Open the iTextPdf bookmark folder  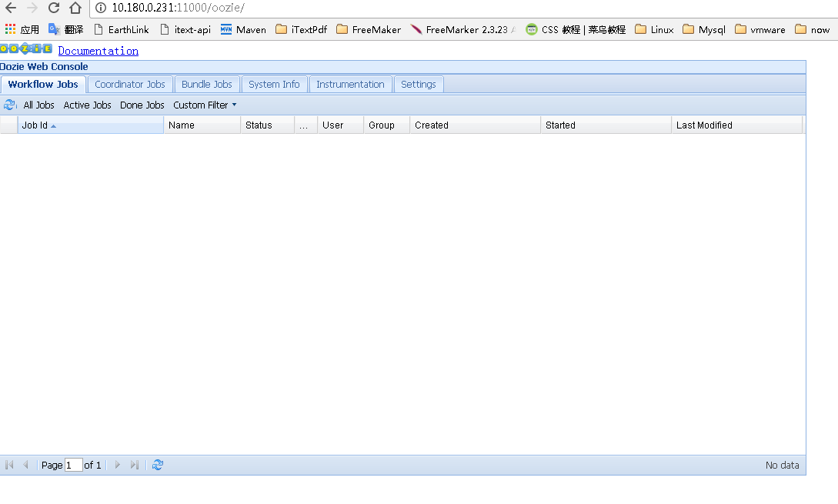[x=302, y=29]
